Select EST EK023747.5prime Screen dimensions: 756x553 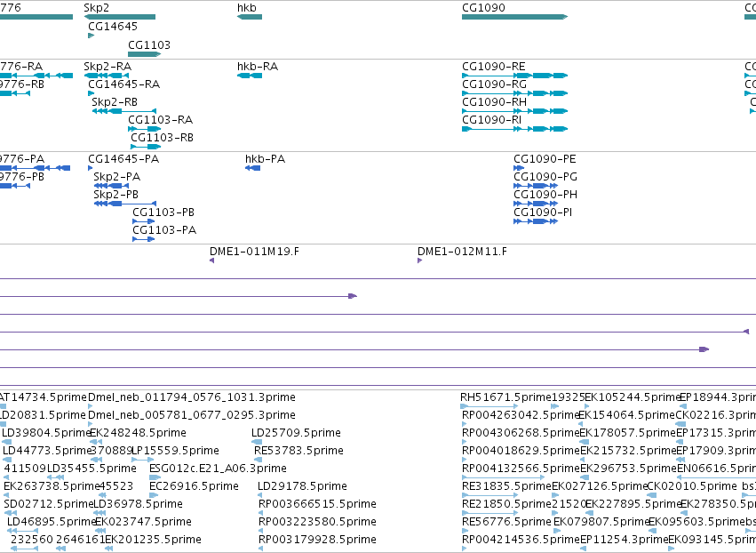143,522
